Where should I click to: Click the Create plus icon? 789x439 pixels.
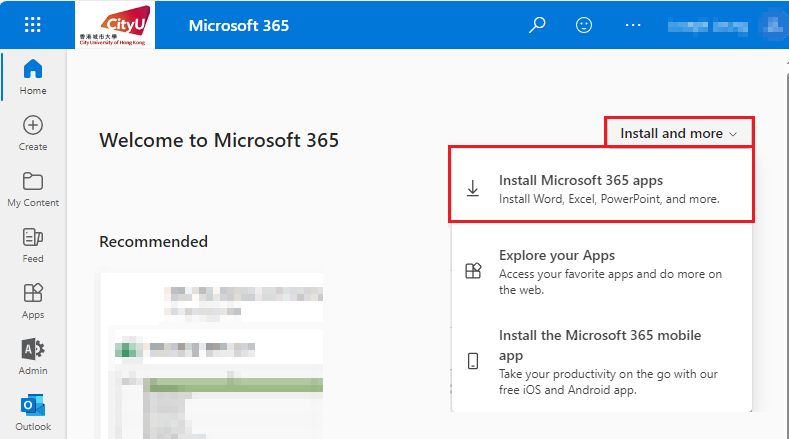[33, 133]
